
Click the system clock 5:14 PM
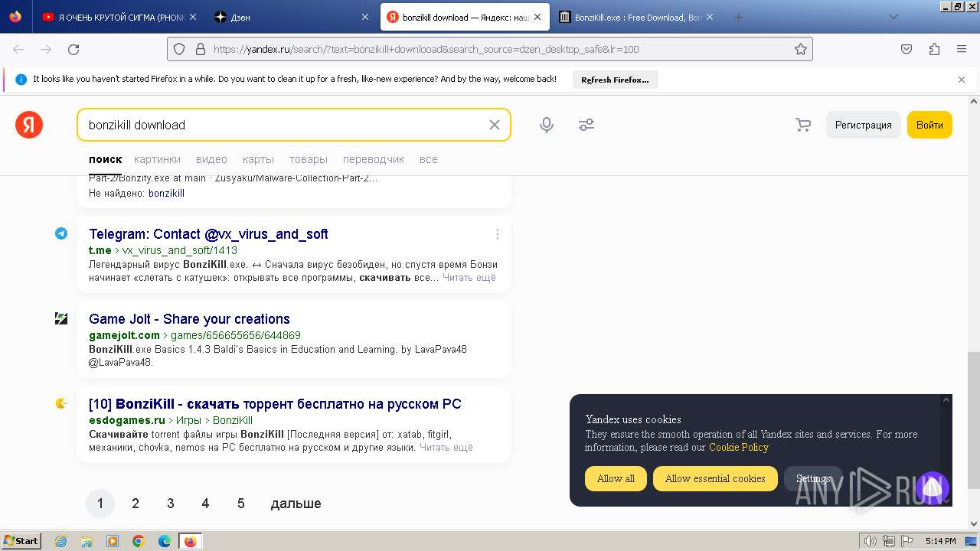point(940,541)
